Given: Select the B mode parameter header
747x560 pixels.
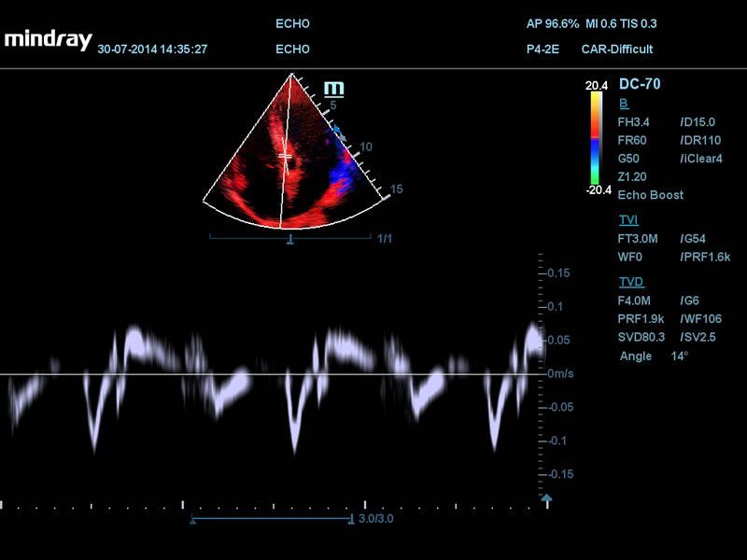Looking at the screenshot, I should tap(624, 104).
